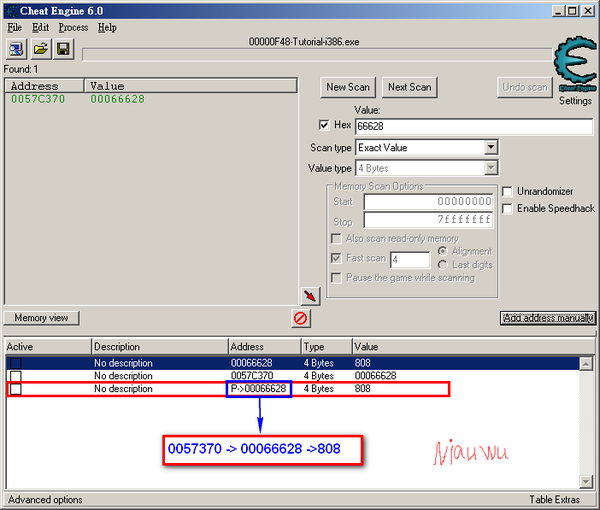
Task: Click the Stop address field
Action: pyautogui.click(x=428, y=220)
